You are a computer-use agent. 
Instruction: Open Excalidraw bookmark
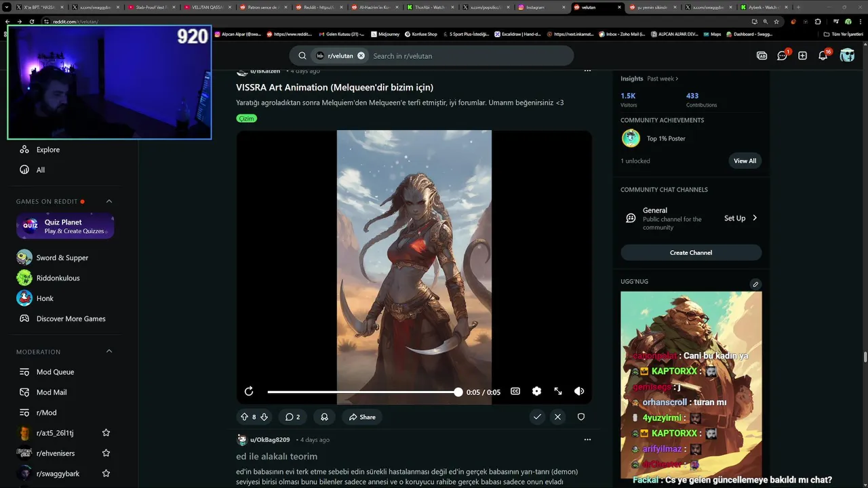tap(517, 34)
